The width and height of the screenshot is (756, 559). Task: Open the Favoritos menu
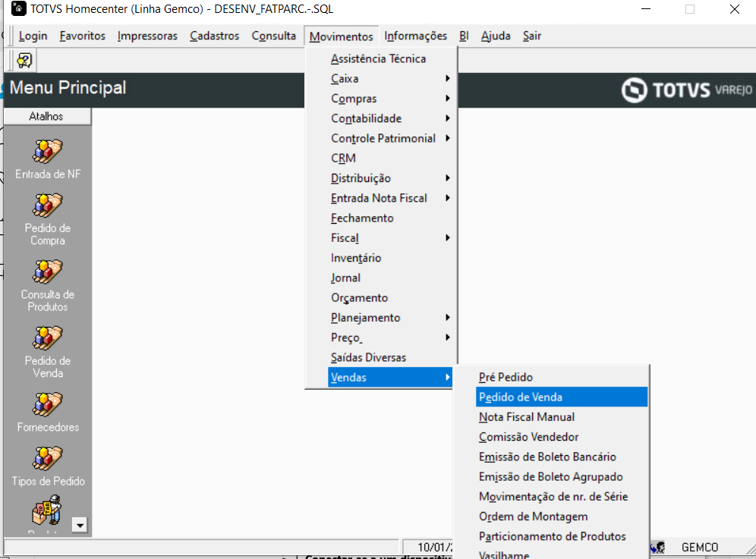(x=83, y=36)
